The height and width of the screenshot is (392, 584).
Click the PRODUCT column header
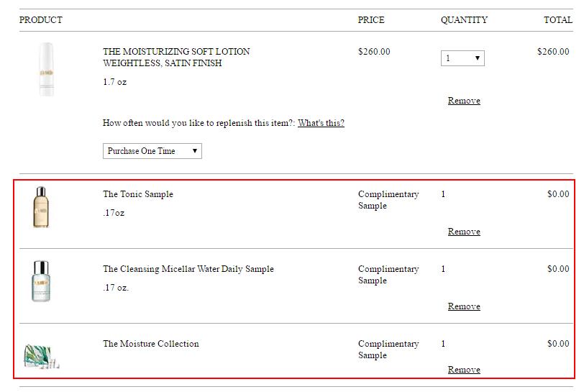41,19
